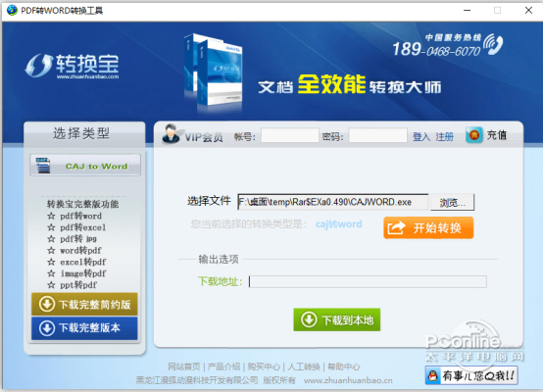The height and width of the screenshot is (392, 543).
Task: Click the star beside pdf转word
Action: pos(51,216)
